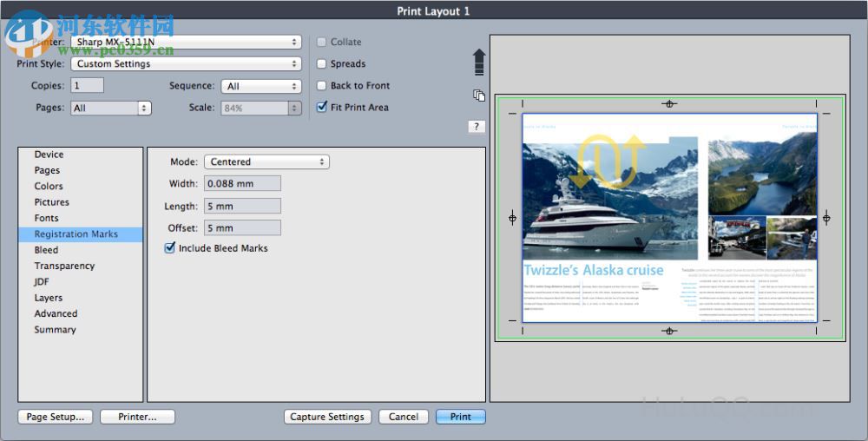This screenshot has height=441, width=868.
Task: Click the print preview thumbnail of Alaska cruise
Action: pos(670,217)
